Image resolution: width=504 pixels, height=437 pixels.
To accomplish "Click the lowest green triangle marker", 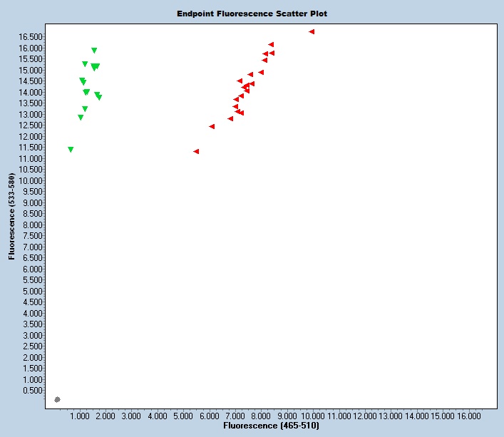I will click(x=71, y=150).
